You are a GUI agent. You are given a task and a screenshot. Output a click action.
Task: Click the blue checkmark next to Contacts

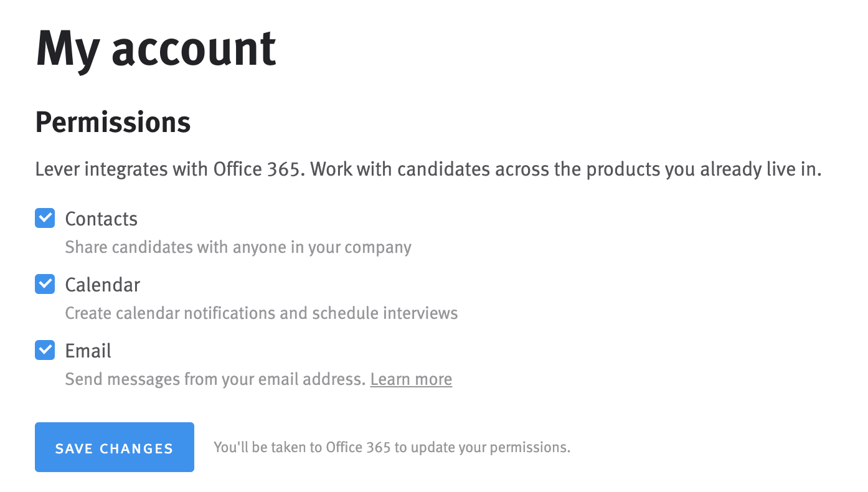click(x=44, y=219)
